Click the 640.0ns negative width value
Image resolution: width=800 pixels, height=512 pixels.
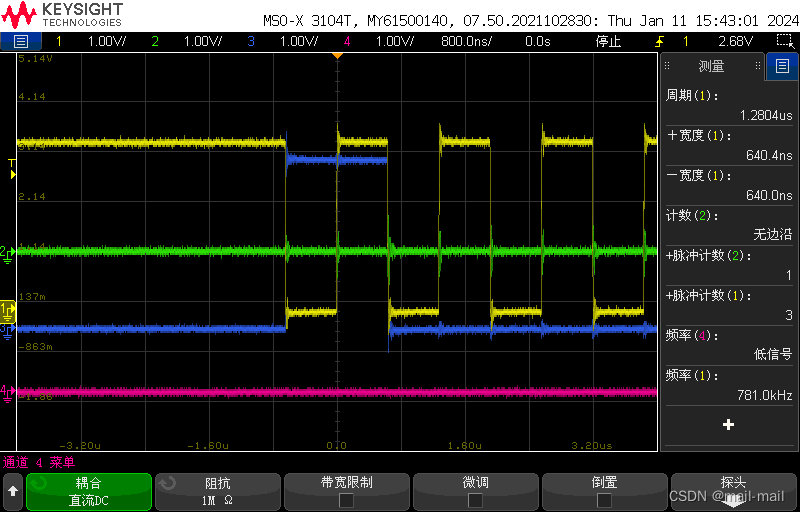769,195
